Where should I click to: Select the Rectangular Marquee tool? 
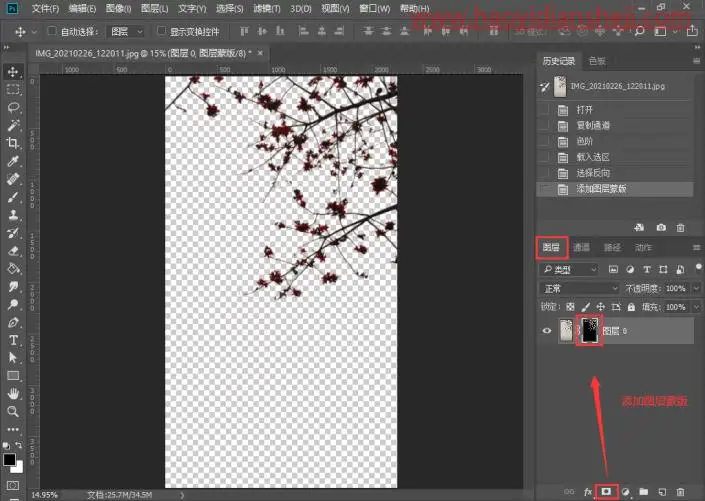click(13, 89)
